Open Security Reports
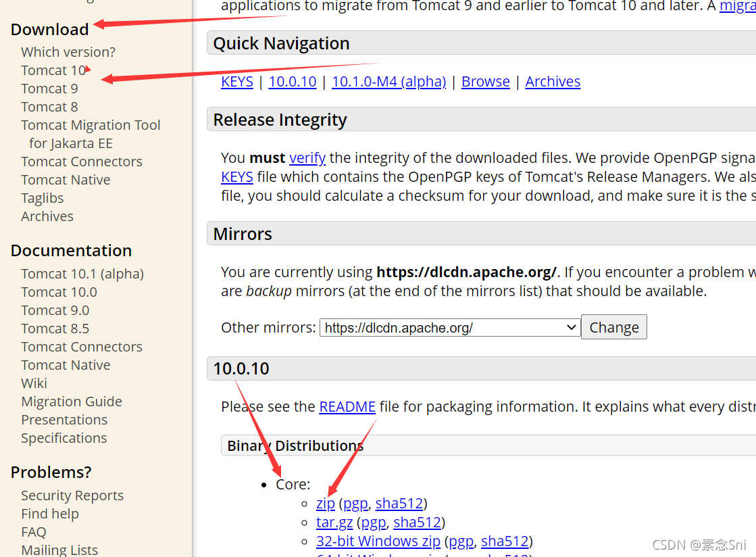The height and width of the screenshot is (557, 756). pyautogui.click(x=72, y=495)
